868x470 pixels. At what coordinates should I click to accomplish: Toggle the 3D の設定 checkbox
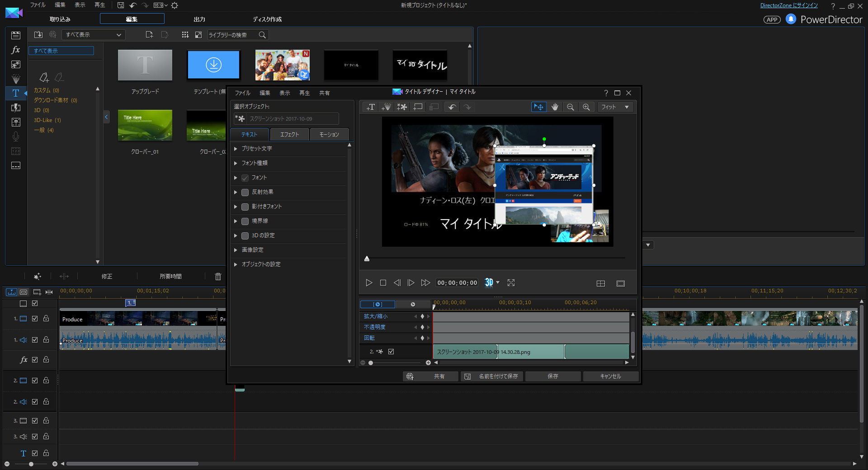pyautogui.click(x=245, y=235)
